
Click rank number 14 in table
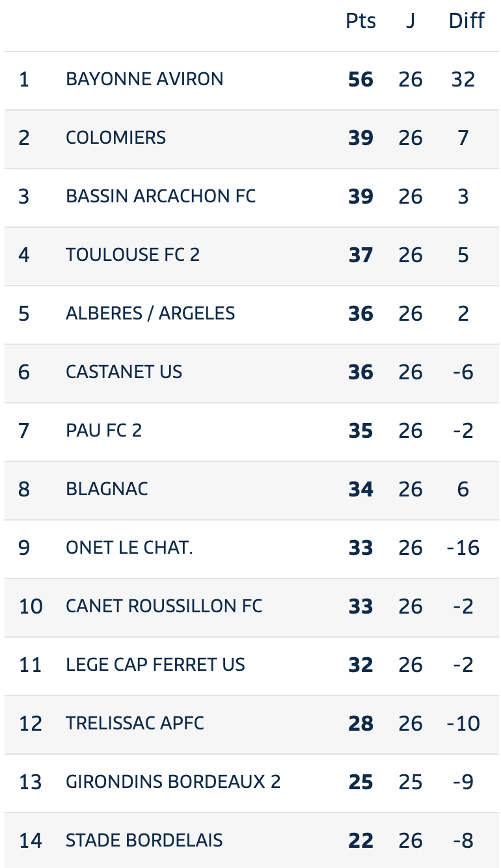[31, 841]
